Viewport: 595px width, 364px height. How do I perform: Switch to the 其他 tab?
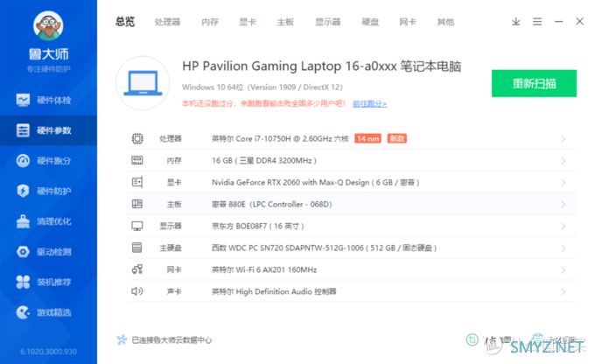(445, 22)
